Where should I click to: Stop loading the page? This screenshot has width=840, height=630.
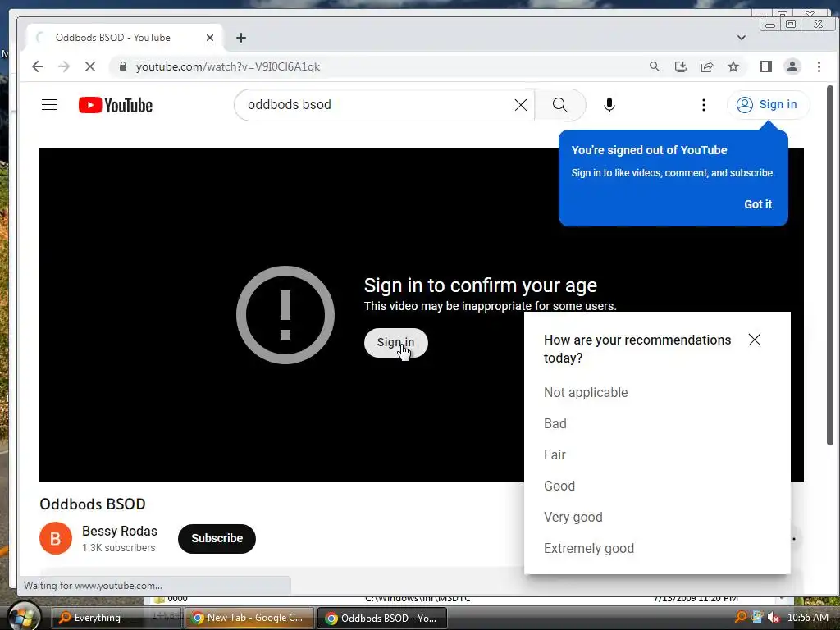tap(90, 66)
